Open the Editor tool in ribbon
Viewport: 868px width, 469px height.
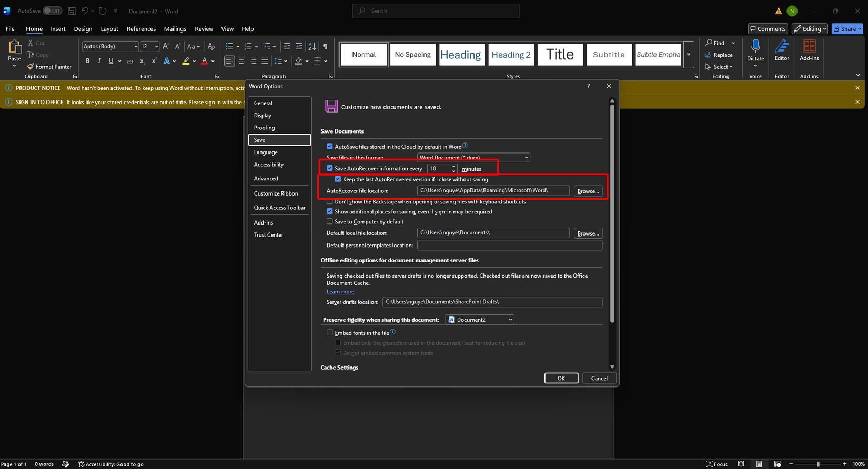coord(782,51)
